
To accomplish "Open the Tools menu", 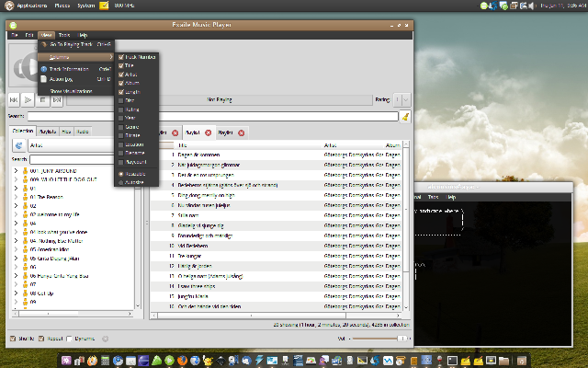I will coord(64,35).
